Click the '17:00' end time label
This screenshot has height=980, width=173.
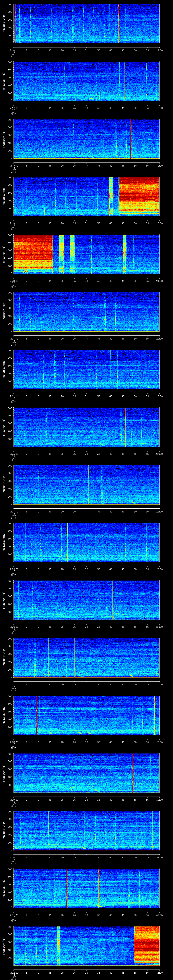(159, 50)
